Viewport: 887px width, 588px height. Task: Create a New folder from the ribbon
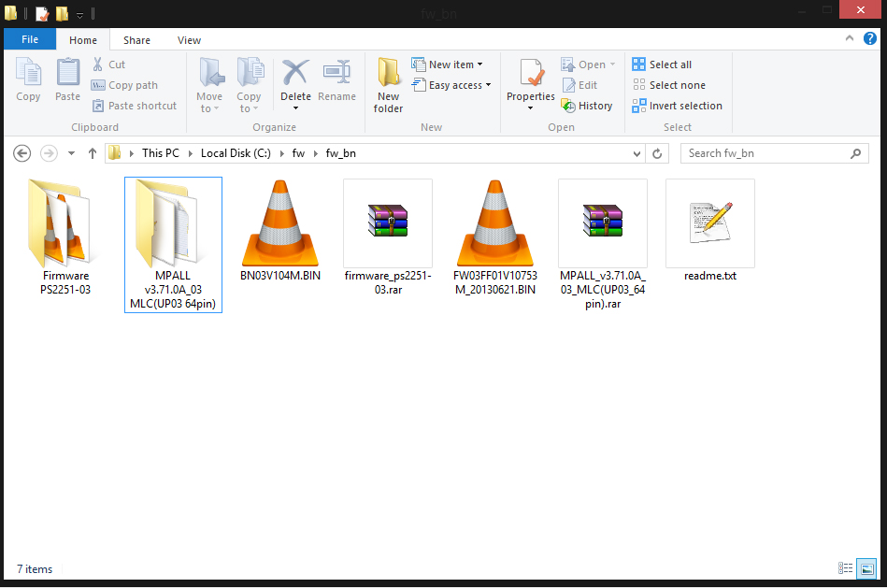coord(389,85)
